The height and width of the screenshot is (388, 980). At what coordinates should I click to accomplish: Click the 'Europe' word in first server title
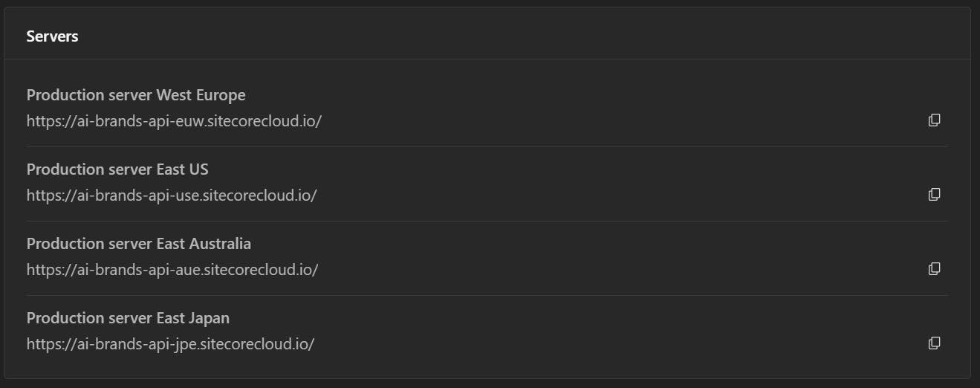pyautogui.click(x=221, y=95)
